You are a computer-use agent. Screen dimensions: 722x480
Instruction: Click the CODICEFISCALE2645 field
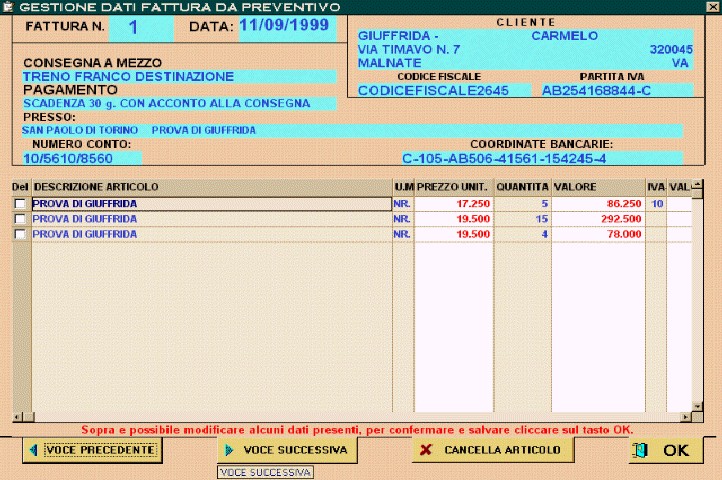pyautogui.click(x=432, y=91)
